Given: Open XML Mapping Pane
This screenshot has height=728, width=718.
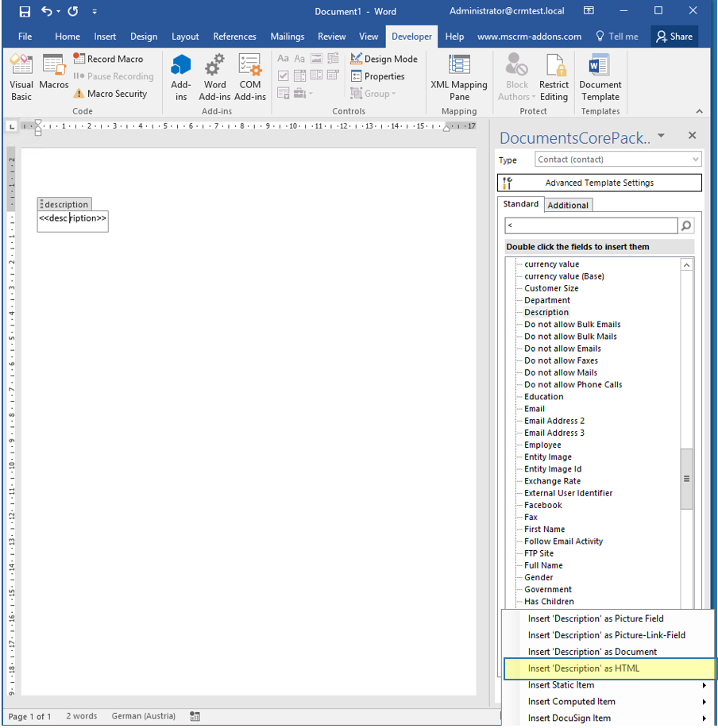Looking at the screenshot, I should tap(459, 77).
